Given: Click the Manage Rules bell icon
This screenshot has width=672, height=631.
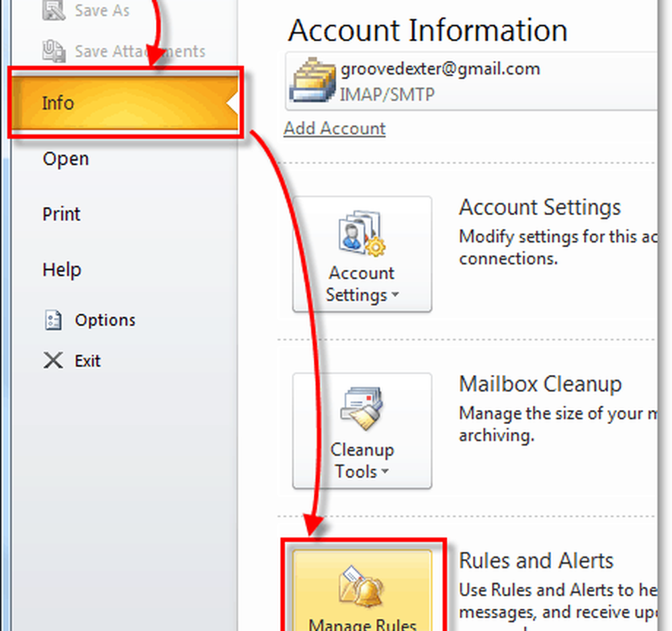Looking at the screenshot, I should (362, 584).
